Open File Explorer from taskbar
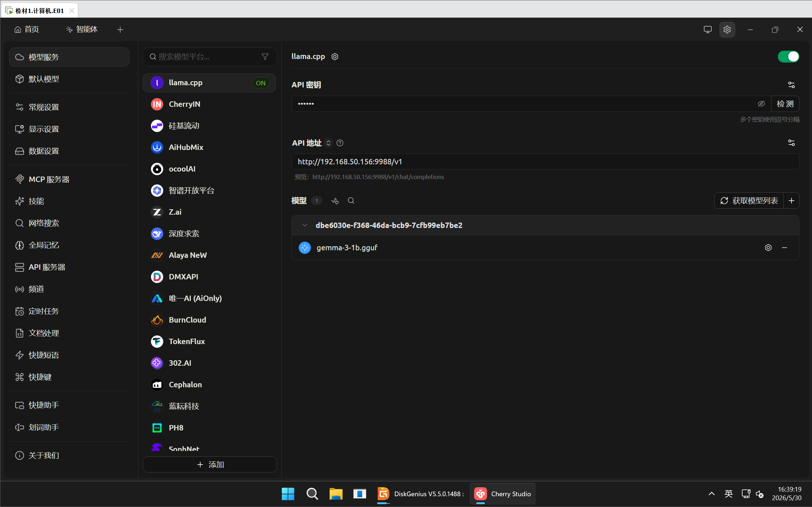 pos(336,494)
